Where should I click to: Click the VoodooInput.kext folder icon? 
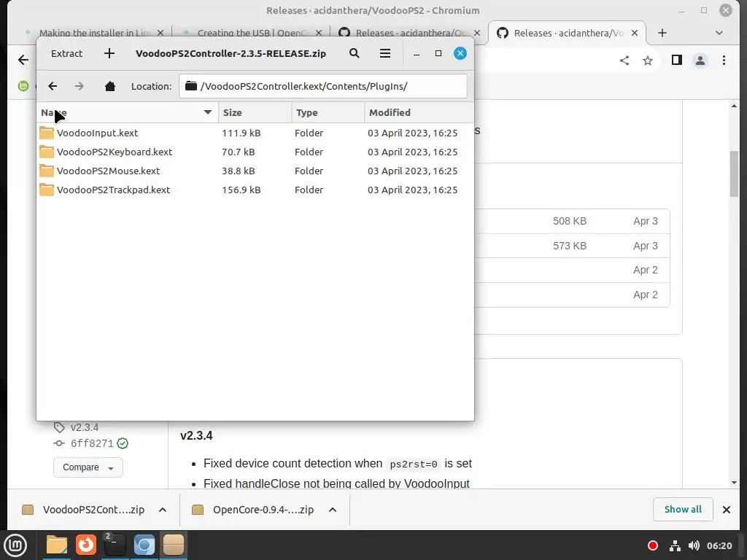point(46,133)
